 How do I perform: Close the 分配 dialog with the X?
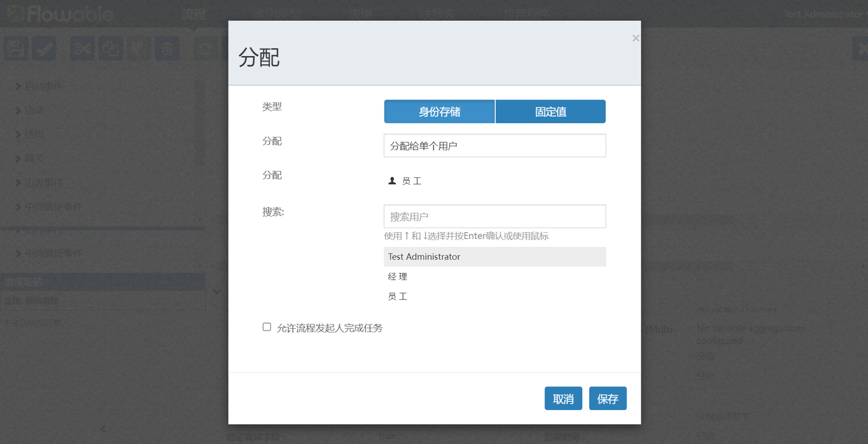pyautogui.click(x=636, y=38)
